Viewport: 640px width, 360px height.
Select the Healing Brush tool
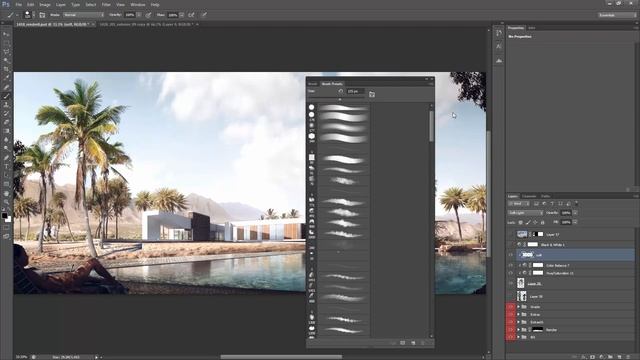click(6, 87)
